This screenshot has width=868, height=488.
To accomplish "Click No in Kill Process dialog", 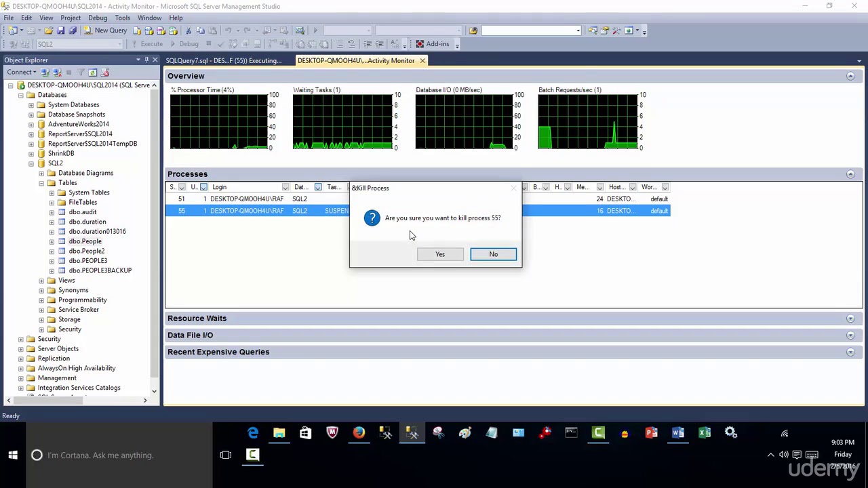I will 494,254.
